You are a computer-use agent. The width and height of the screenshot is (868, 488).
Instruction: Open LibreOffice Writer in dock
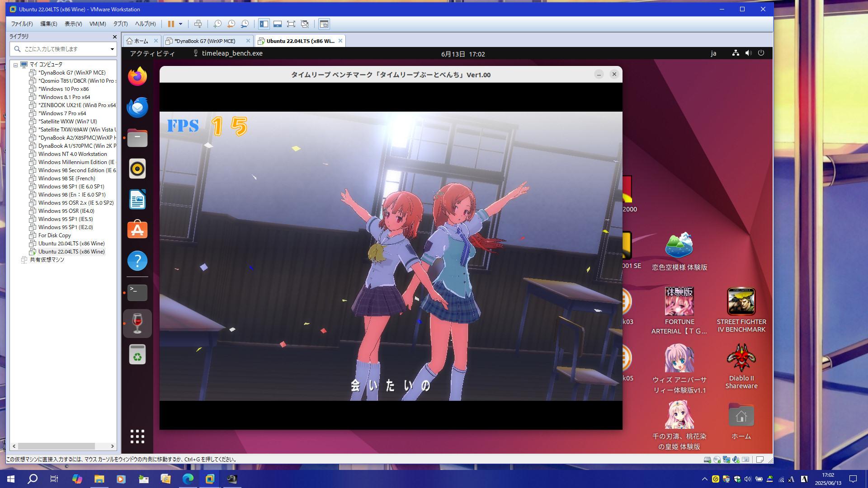point(137,200)
